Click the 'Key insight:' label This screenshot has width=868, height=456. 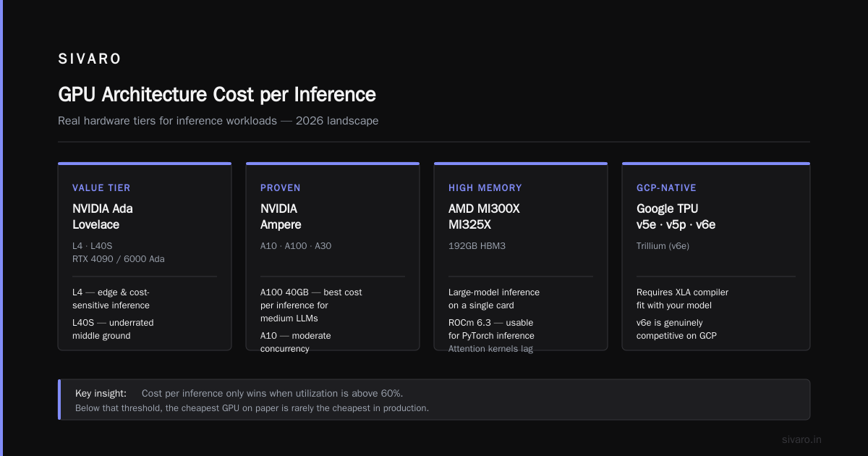click(101, 393)
